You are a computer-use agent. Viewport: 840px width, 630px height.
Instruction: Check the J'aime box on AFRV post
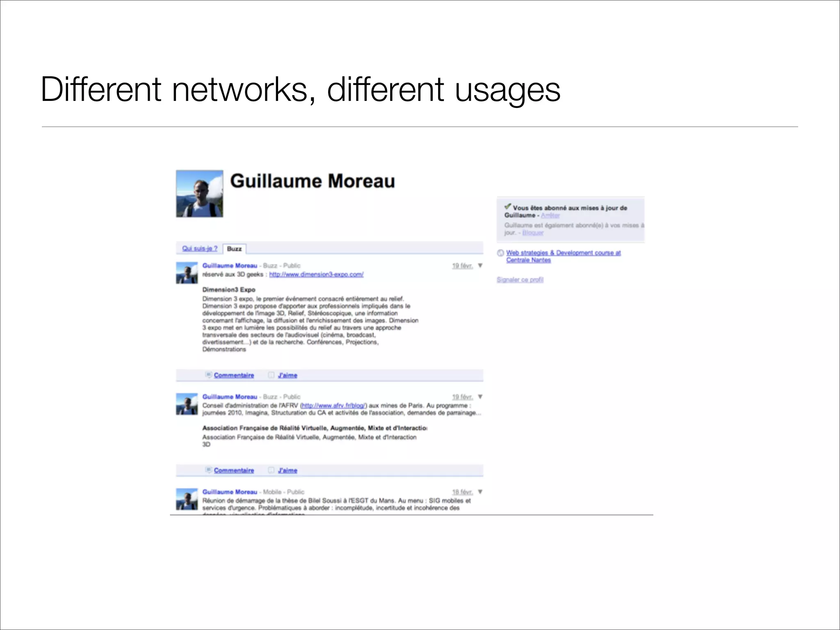(x=271, y=470)
